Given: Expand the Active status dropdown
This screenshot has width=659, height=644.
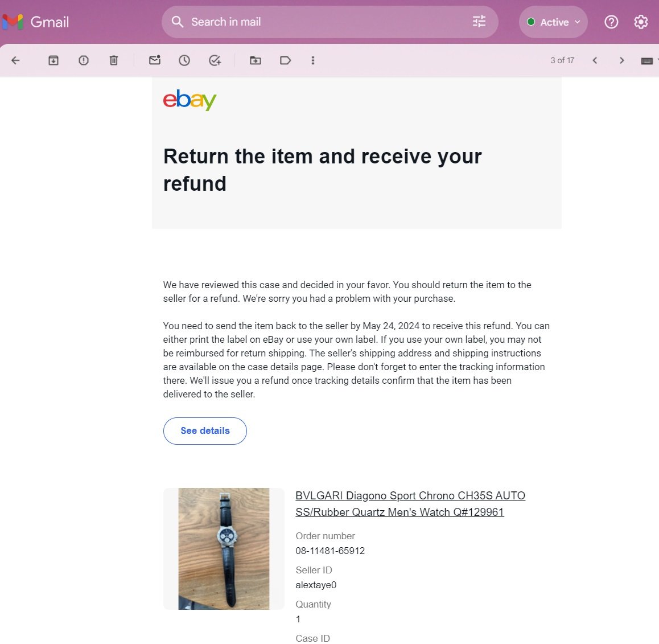Looking at the screenshot, I should 553,22.
